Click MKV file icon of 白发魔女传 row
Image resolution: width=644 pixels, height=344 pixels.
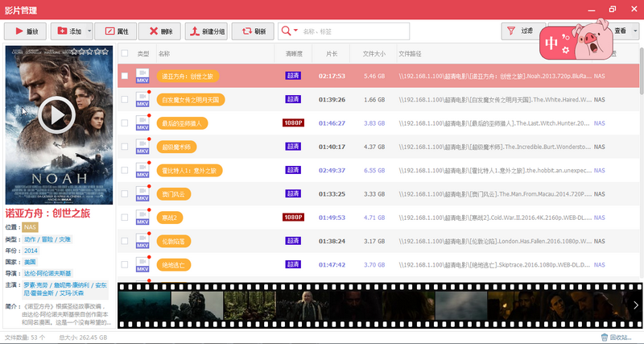pos(142,99)
